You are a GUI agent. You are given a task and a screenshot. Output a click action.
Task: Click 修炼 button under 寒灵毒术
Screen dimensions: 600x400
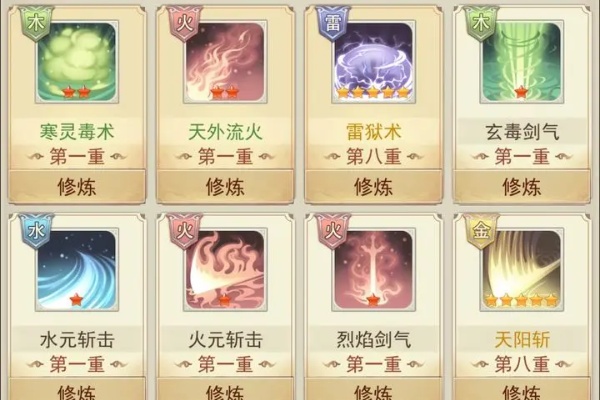(x=77, y=187)
